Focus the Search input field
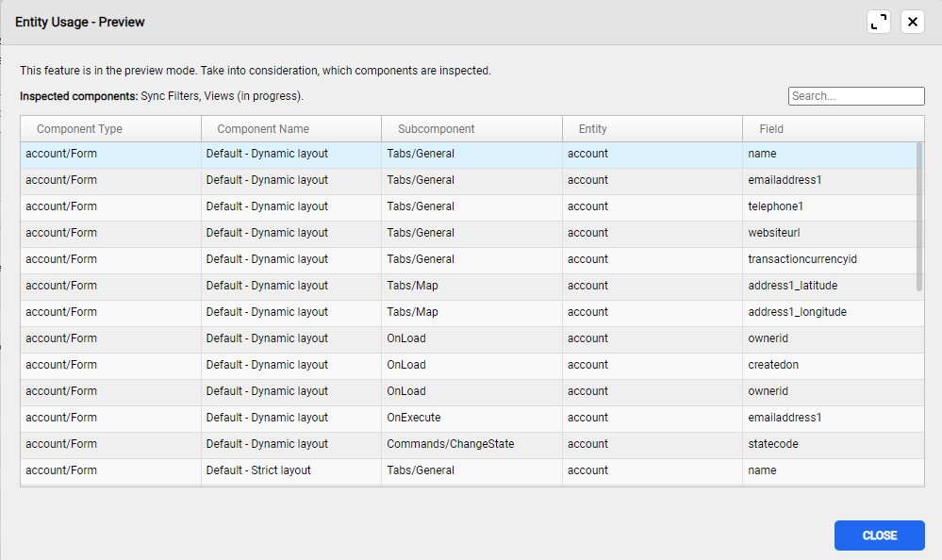The height and width of the screenshot is (560, 942). coord(855,96)
